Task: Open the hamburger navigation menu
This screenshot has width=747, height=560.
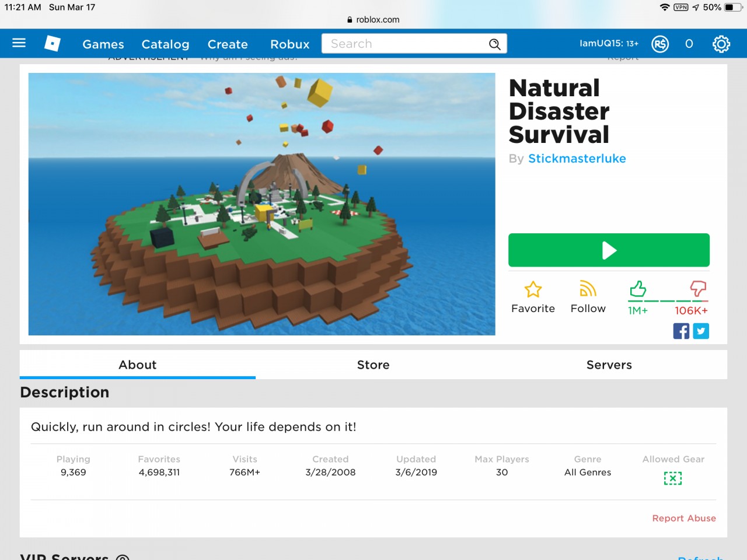Action: pyautogui.click(x=19, y=43)
